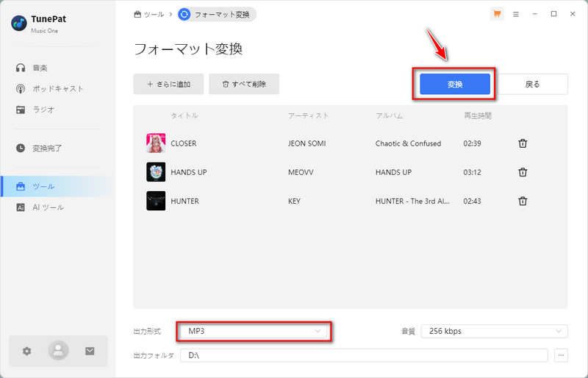The image size is (588, 378).
Task: Open the mail feedback icon
Action: pos(90,351)
